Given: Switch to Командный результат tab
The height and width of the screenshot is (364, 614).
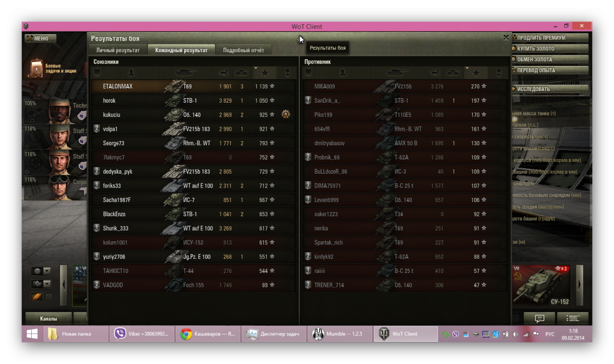Looking at the screenshot, I should 182,50.
